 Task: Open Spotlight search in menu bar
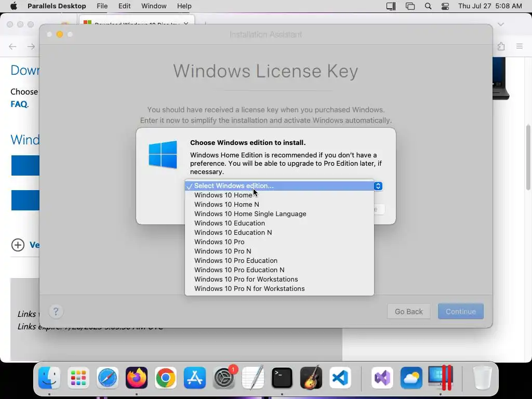pos(428,6)
